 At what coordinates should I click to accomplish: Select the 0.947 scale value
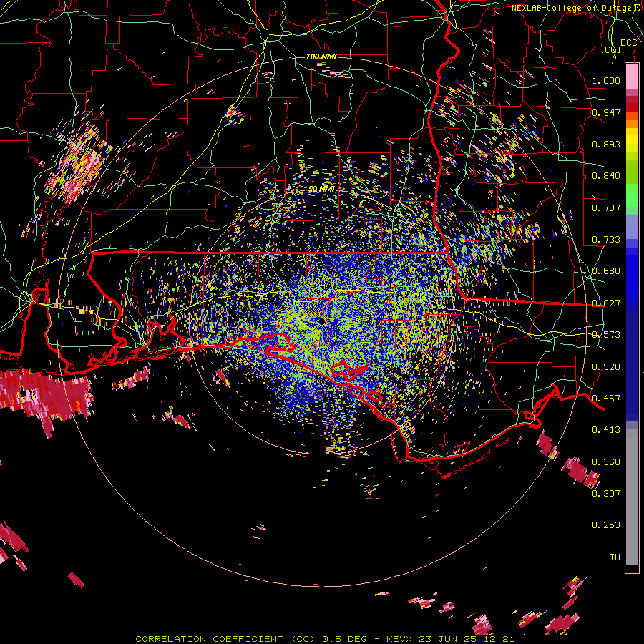(606, 112)
